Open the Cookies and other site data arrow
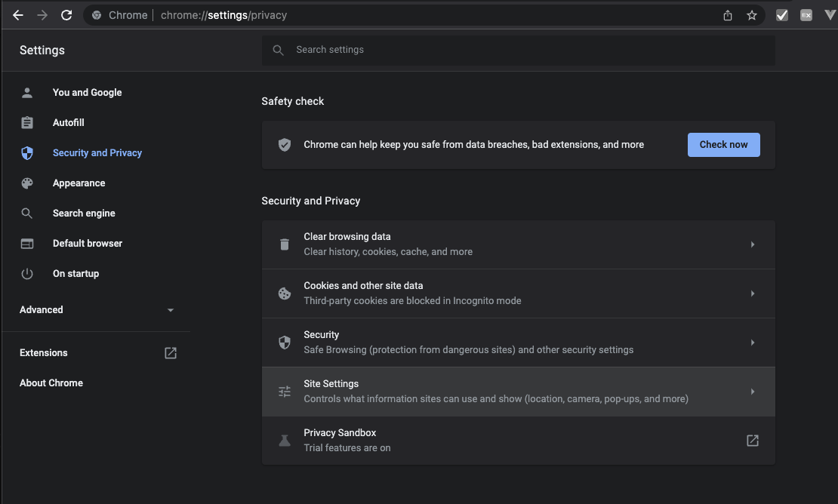838x504 pixels. pyautogui.click(x=753, y=293)
